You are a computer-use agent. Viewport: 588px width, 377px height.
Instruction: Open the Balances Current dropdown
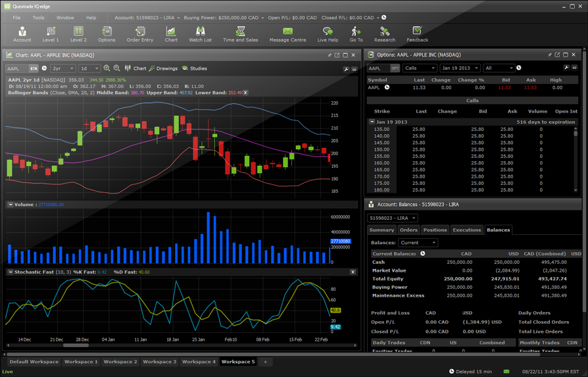click(418, 243)
